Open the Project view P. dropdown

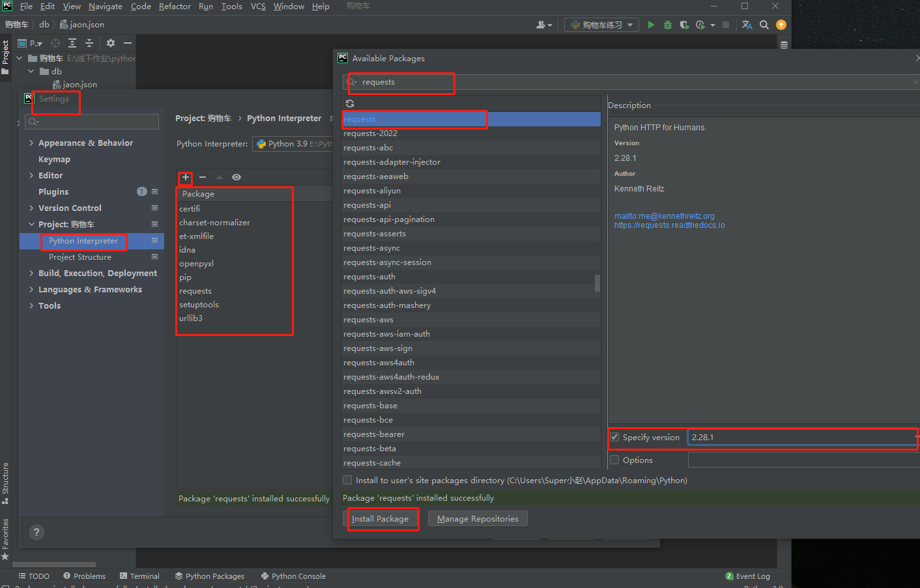point(30,43)
